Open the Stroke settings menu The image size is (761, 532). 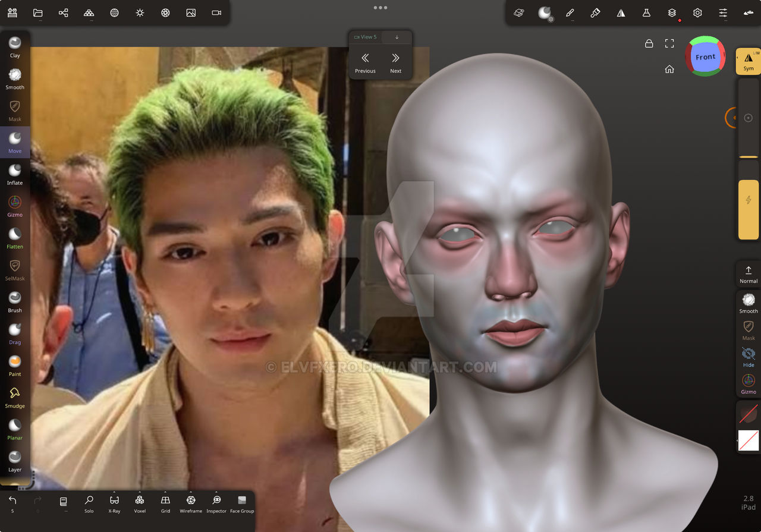(x=595, y=12)
